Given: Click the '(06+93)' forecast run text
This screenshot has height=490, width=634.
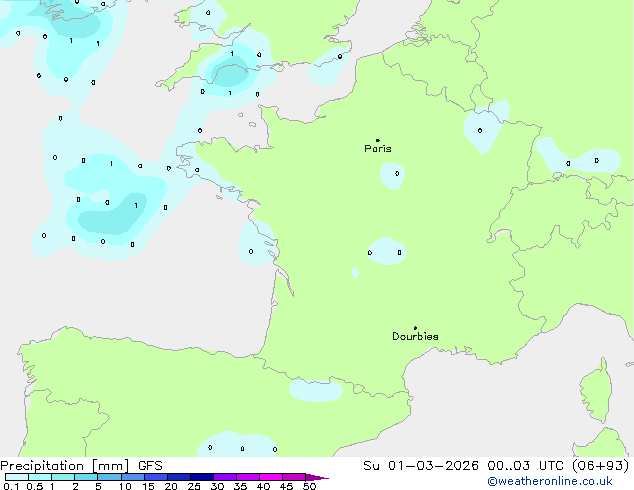Looking at the screenshot, I should [x=600, y=466].
